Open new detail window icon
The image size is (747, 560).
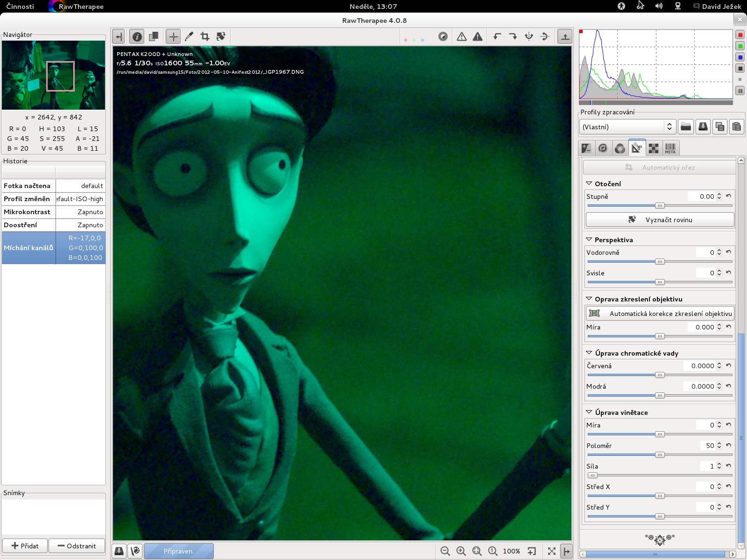click(x=532, y=551)
